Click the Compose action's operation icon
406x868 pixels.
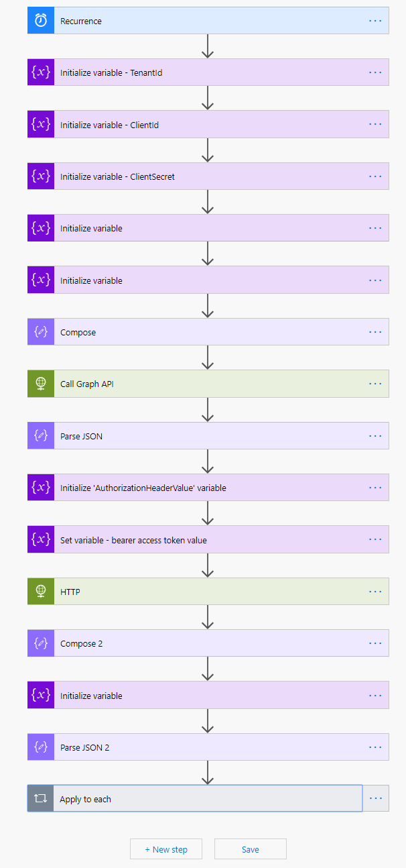[x=40, y=331]
